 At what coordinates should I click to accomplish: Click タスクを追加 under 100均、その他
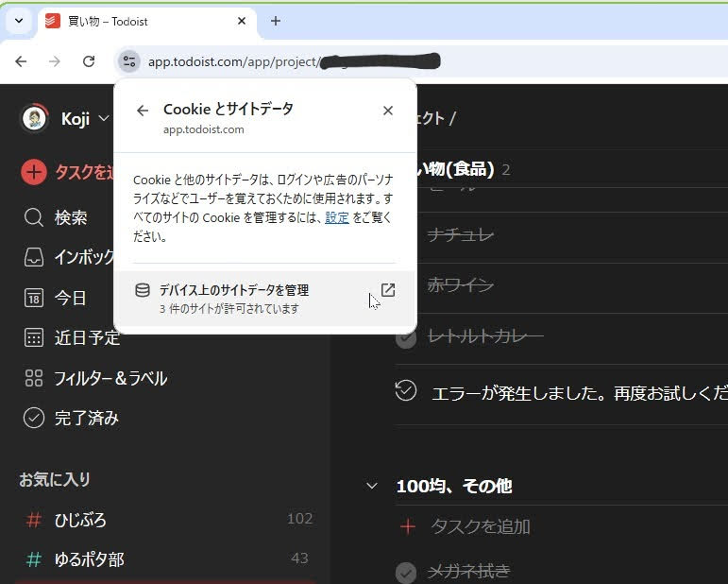(x=480, y=526)
